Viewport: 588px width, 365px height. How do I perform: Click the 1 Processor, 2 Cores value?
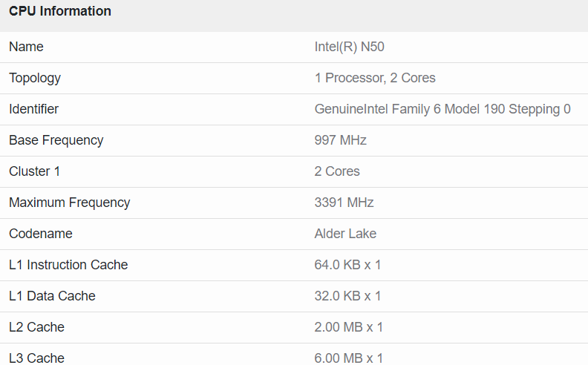click(x=375, y=78)
